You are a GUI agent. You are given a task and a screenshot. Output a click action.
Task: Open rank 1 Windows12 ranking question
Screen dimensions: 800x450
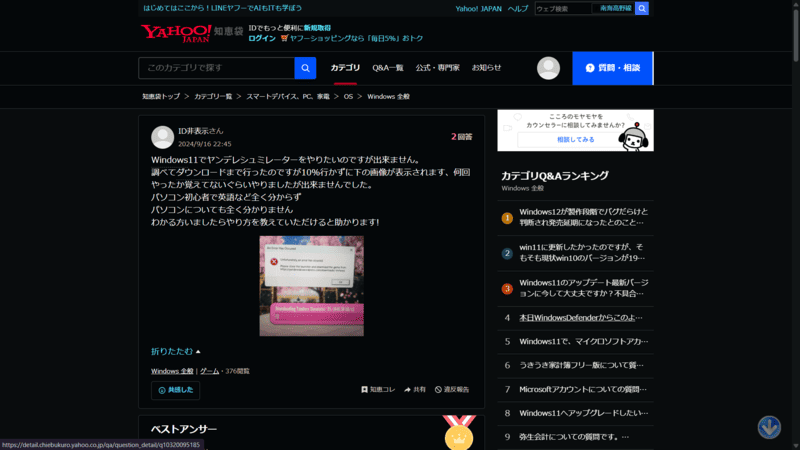click(x=583, y=218)
